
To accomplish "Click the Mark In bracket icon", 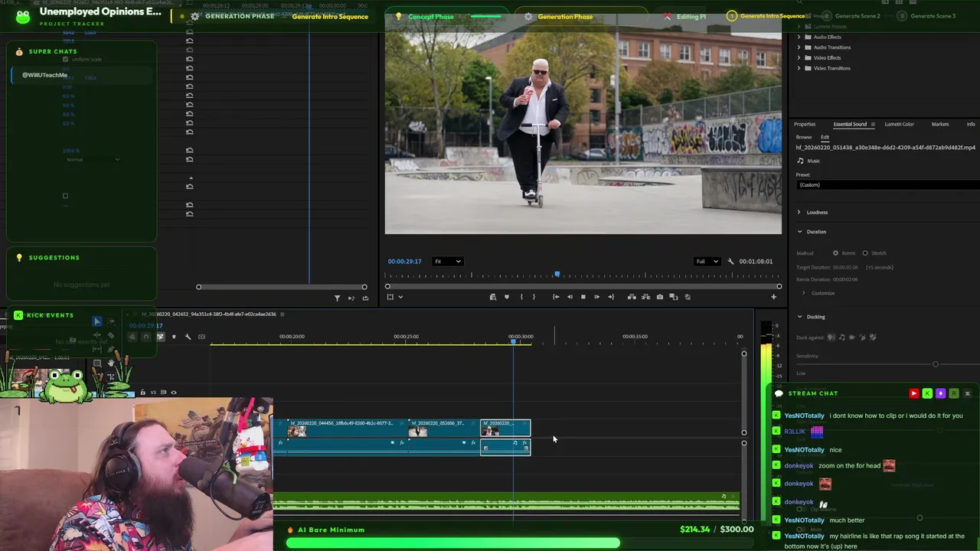I will pyautogui.click(x=521, y=297).
